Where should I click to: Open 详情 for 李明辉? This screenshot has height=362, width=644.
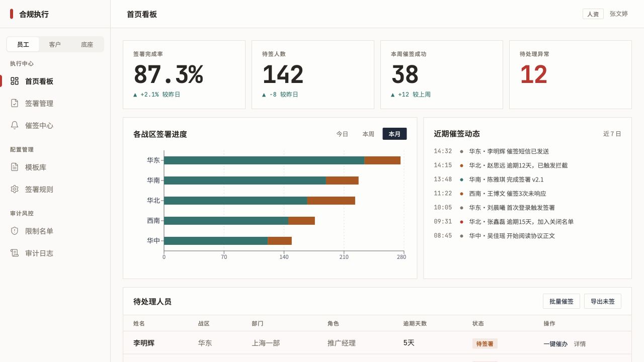tap(580, 344)
